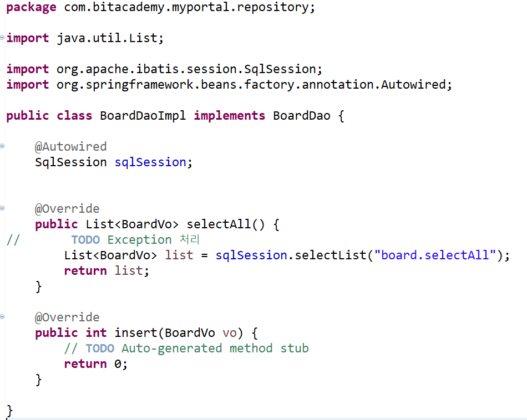The image size is (527, 420).
Task: Click the sqlSession field declaration name
Action: 150,162
